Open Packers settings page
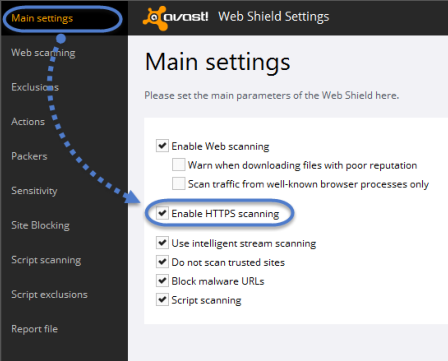 point(29,156)
